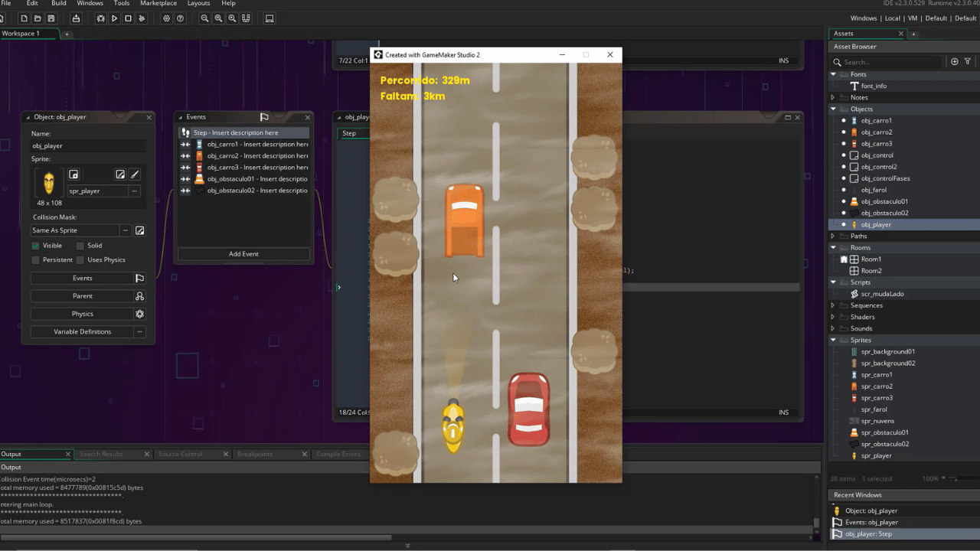Screen dimensions: 980x551
Task: Expand the Sounds folder
Action: pyautogui.click(x=833, y=328)
